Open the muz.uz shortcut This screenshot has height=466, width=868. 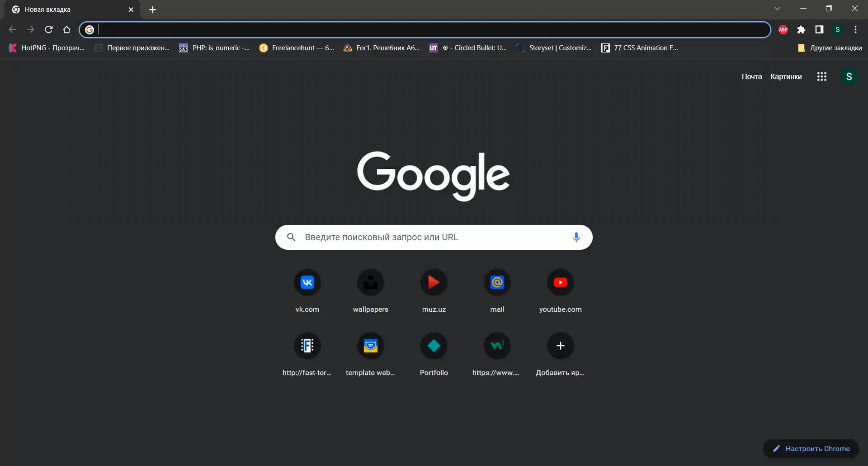pyautogui.click(x=434, y=291)
